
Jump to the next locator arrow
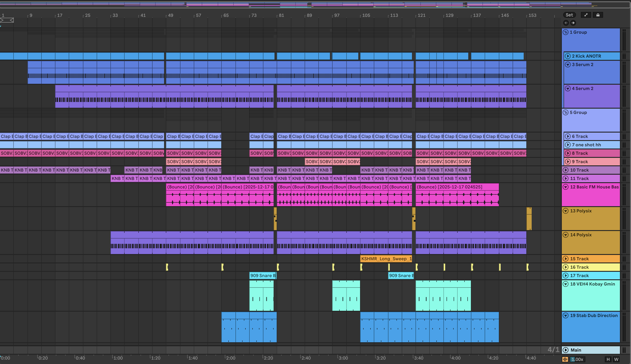coord(573,23)
